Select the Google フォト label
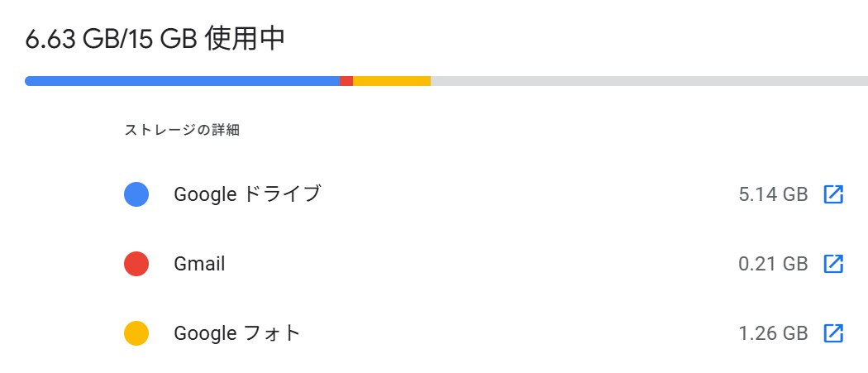This screenshot has height=373, width=868. 237,334
